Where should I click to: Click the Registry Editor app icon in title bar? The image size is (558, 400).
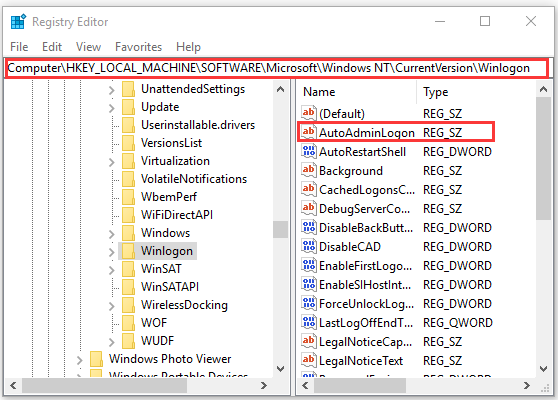[x=18, y=21]
